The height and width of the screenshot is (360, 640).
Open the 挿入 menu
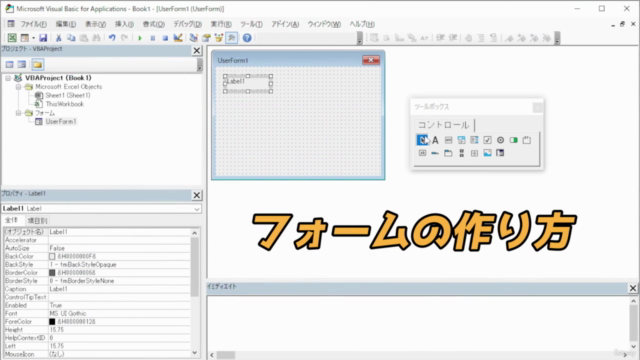[124, 24]
